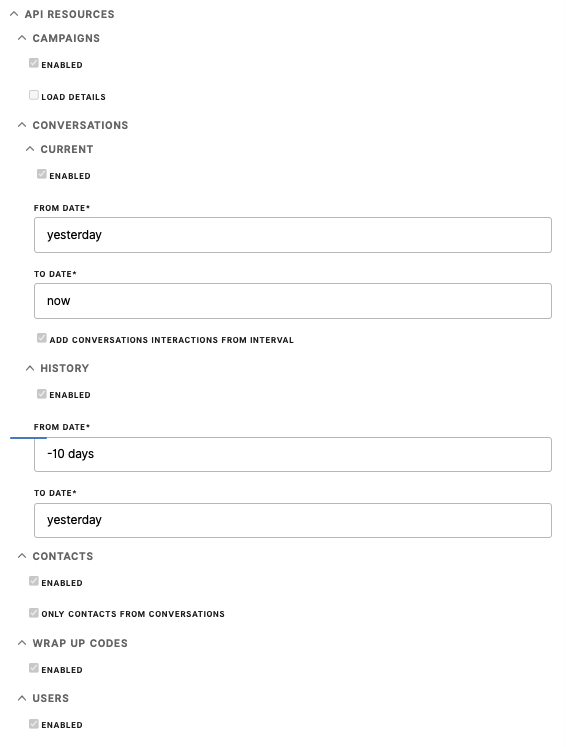Image resolution: width=566 pixels, height=747 pixels.
Task: Collapse the Contacts section chevron
Action: (x=22, y=555)
